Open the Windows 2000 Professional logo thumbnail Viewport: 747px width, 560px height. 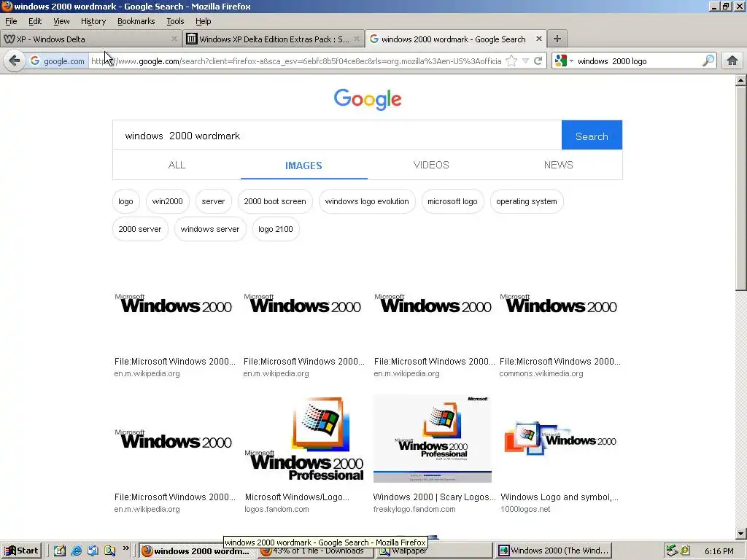[x=304, y=438]
